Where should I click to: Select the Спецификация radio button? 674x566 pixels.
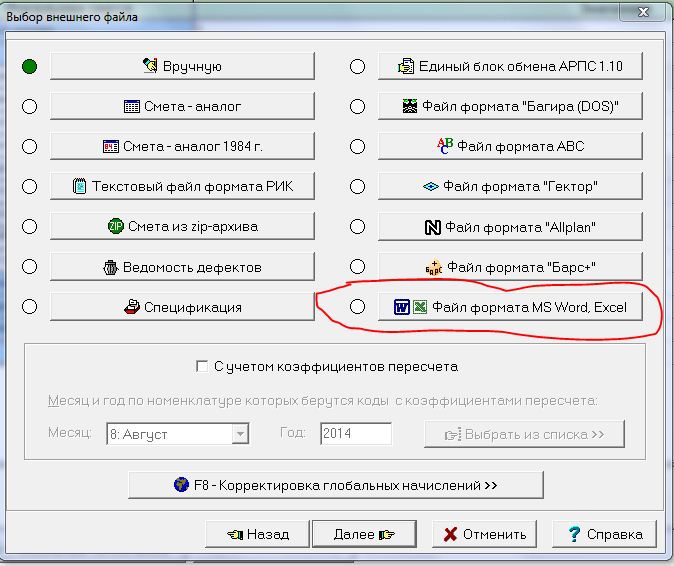tap(29, 307)
